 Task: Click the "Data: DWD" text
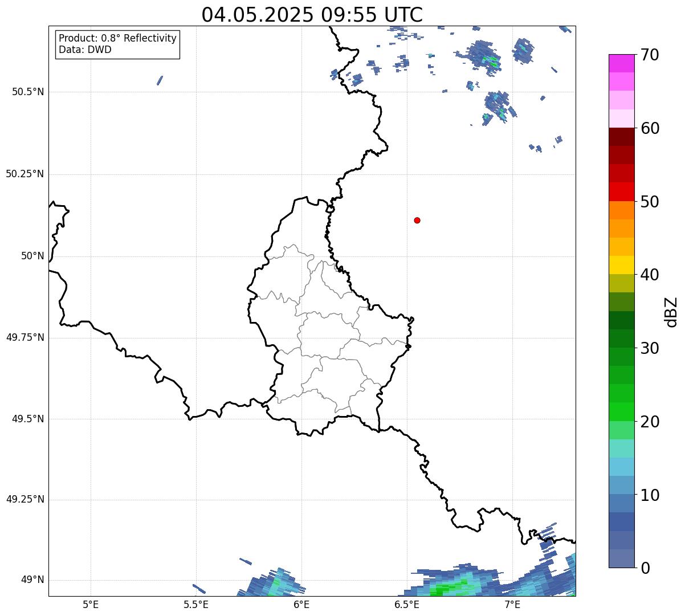coord(85,50)
